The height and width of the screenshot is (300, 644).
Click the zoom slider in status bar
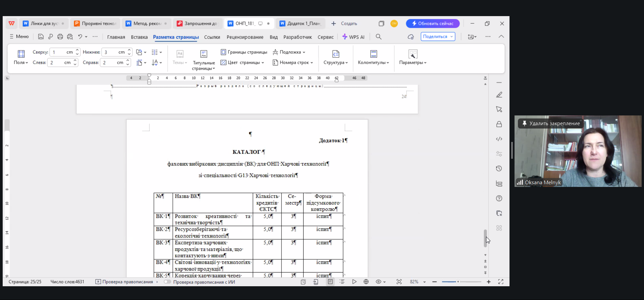pyautogui.click(x=458, y=282)
